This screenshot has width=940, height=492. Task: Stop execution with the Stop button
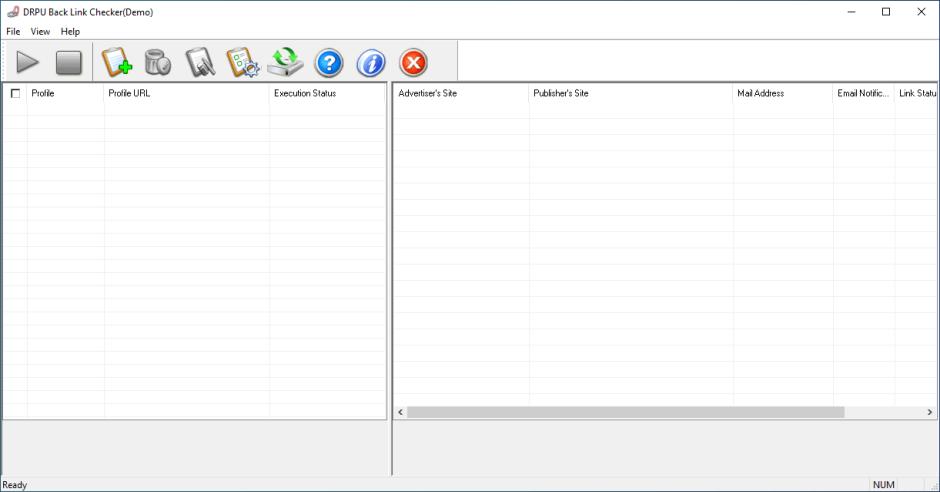(69, 62)
